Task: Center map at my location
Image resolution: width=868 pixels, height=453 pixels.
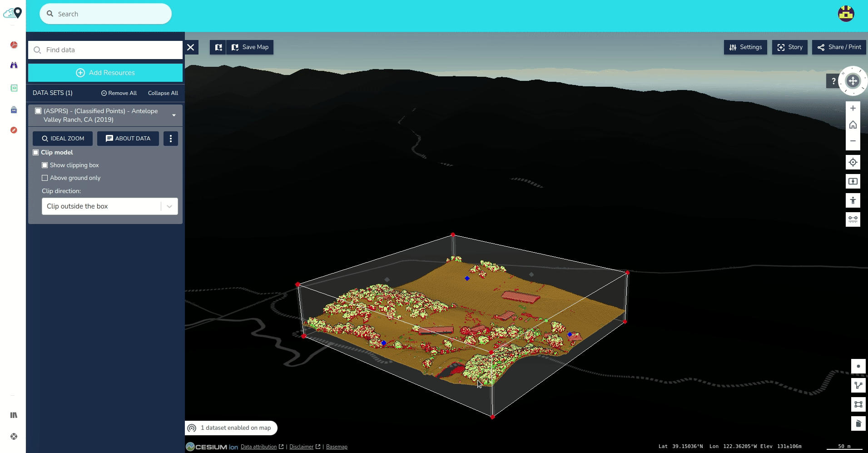Action: [x=853, y=162]
